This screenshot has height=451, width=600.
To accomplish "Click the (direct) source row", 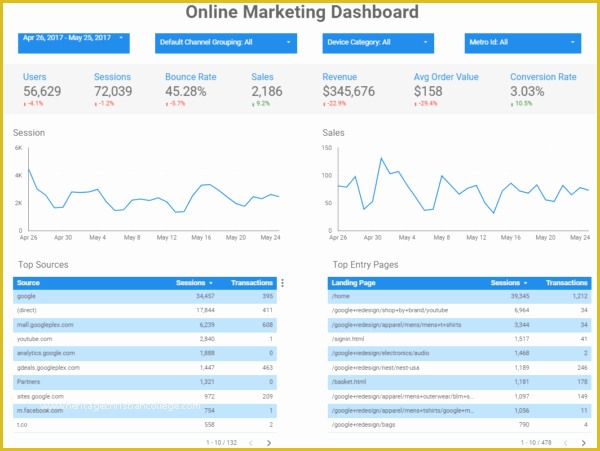I will point(145,310).
